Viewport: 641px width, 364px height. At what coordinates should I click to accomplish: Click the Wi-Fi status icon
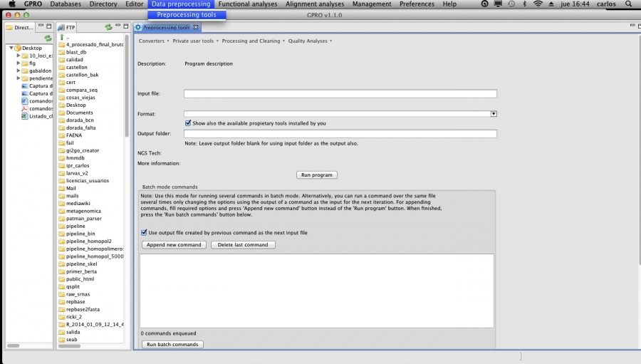click(x=538, y=4)
